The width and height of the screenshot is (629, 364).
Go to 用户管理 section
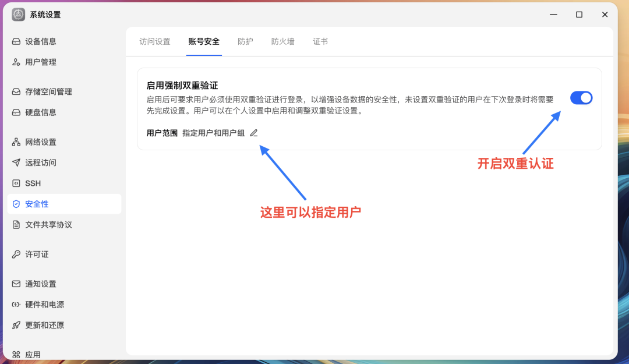click(x=64, y=62)
